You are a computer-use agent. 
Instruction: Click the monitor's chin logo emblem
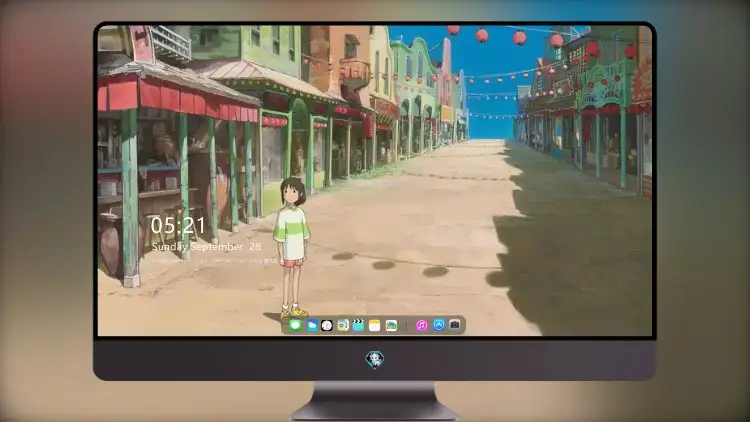375,359
